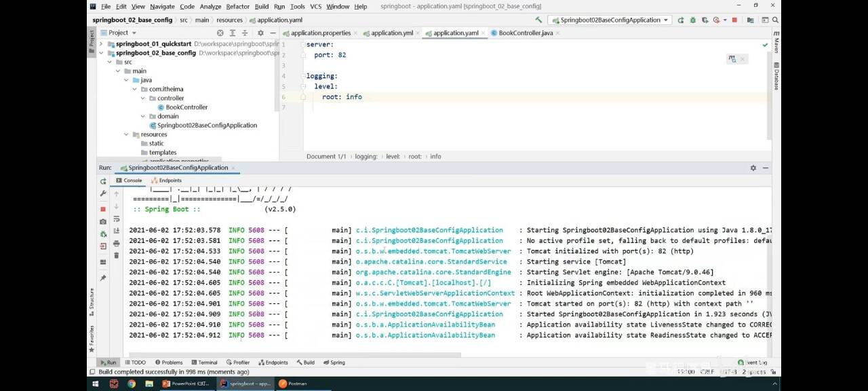Open Chrome from the taskbar
Image resolution: width=868 pixels, height=391 pixels.
pyautogui.click(x=131, y=384)
